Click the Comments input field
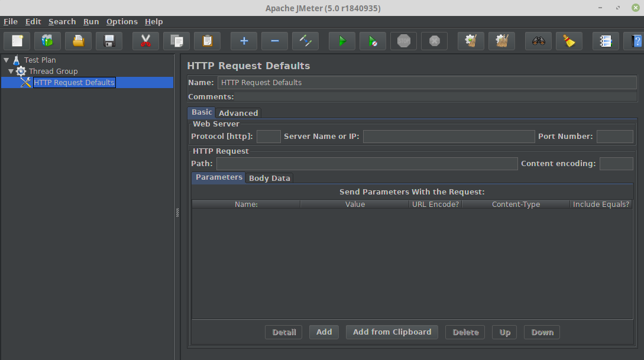Viewport: 644px width, 360px height. pyautogui.click(x=436, y=97)
